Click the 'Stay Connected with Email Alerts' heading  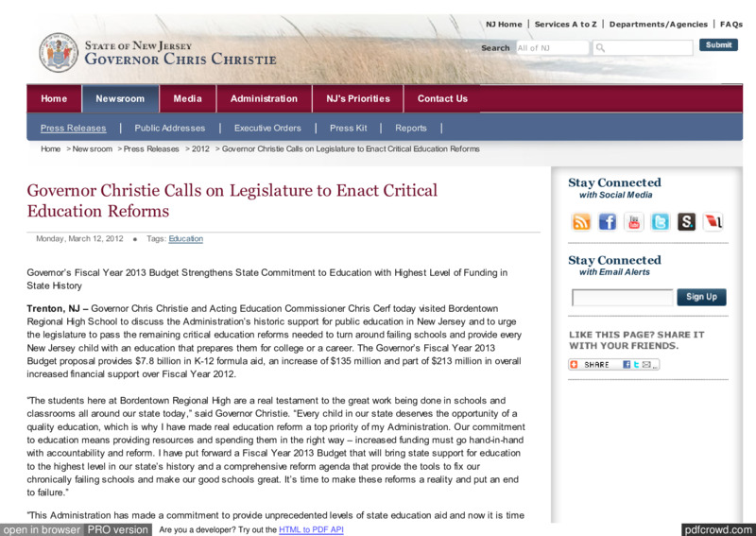[x=615, y=266]
